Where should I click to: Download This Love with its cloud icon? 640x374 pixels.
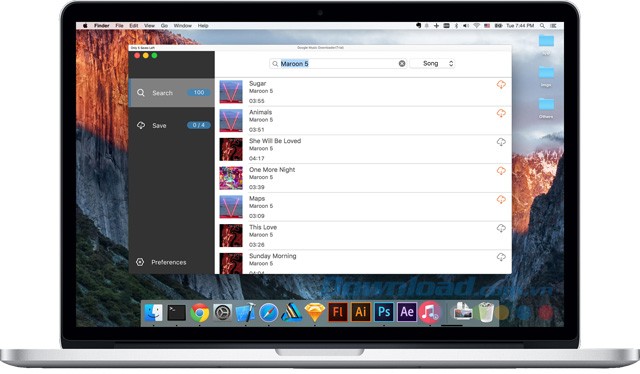[501, 228]
